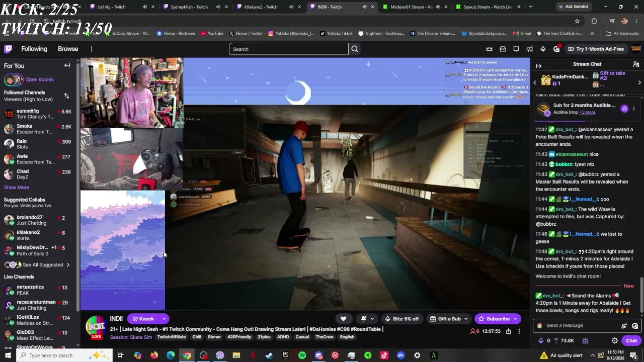Open Audible drop three-dot options
This screenshot has height=362, width=644.
(634, 109)
